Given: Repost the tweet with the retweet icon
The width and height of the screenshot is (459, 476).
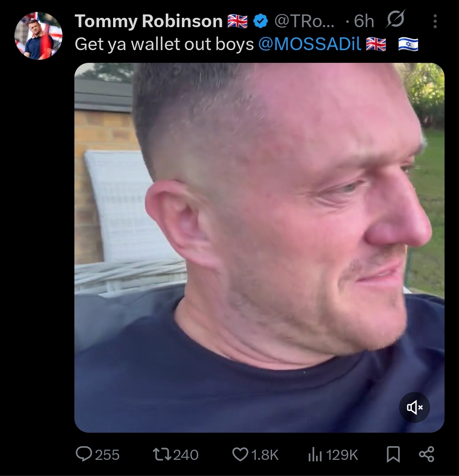Looking at the screenshot, I should point(161,454).
